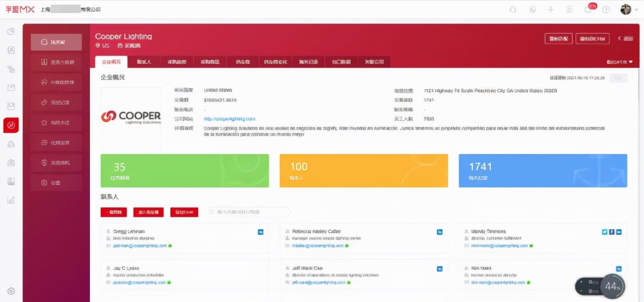The width and height of the screenshot is (644, 302).
Task: Open the hexagon icon item in red sidebar
Action: coord(56,183)
